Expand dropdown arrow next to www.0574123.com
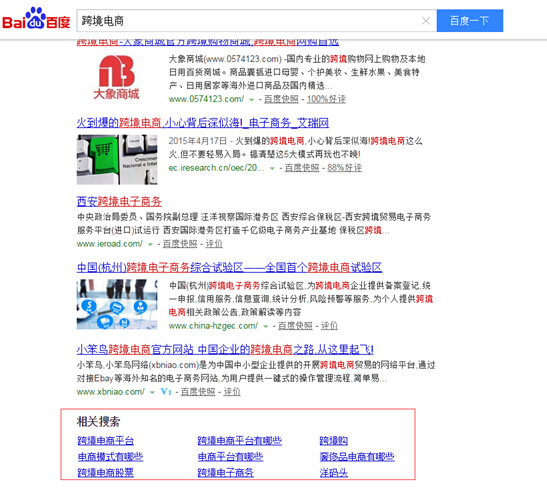The image size is (547, 488). 251,100
